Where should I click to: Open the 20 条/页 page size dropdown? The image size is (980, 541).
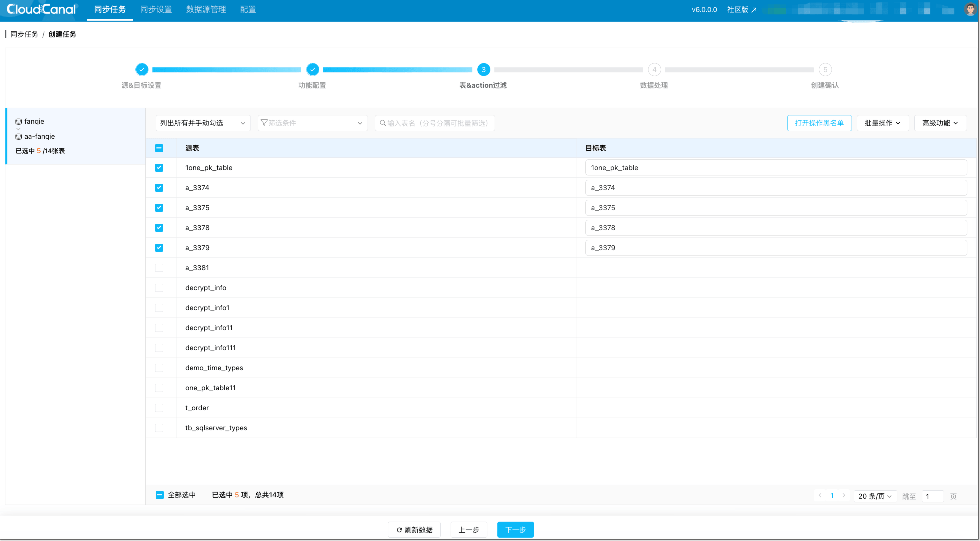pyautogui.click(x=875, y=496)
